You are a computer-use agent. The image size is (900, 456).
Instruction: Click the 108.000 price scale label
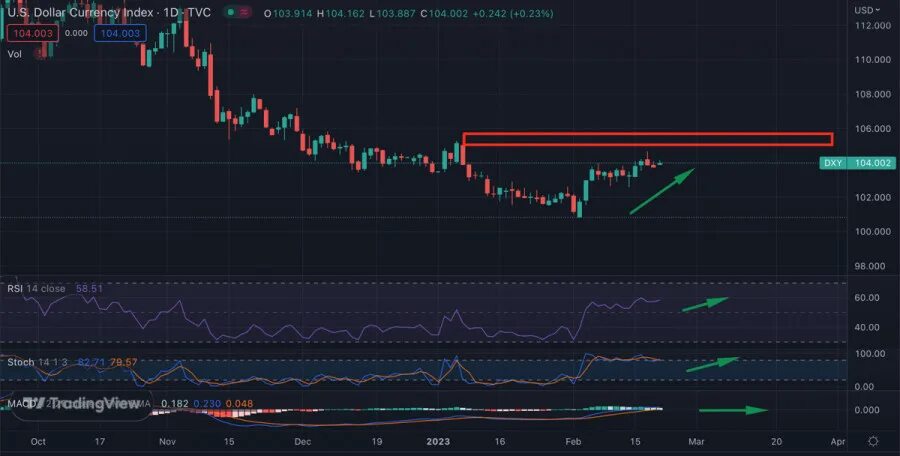click(x=872, y=94)
